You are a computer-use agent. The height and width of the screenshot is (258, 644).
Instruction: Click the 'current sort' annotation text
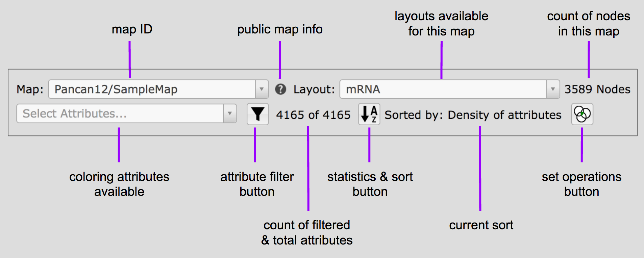click(481, 225)
